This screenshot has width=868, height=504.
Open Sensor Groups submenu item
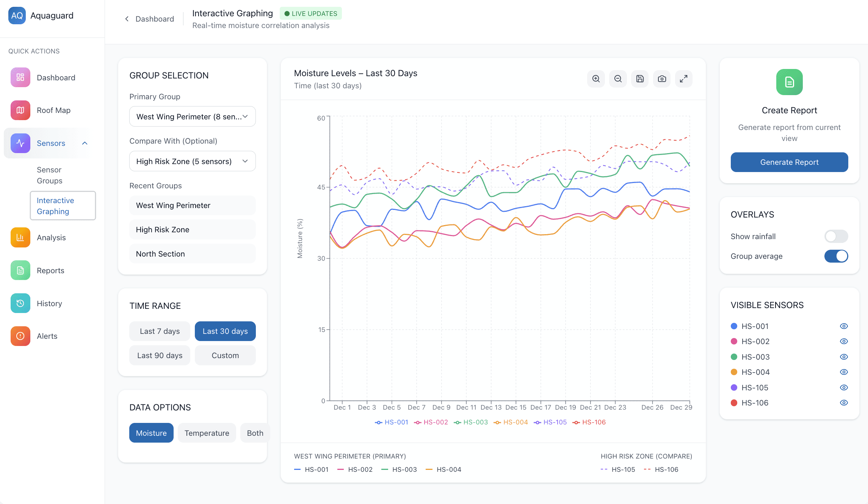(x=50, y=175)
